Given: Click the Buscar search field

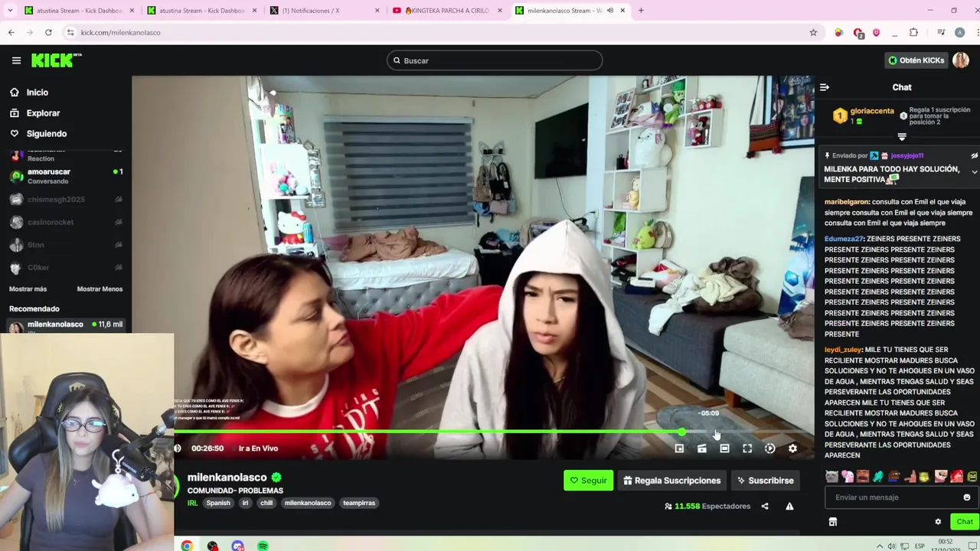Looking at the screenshot, I should click(495, 60).
